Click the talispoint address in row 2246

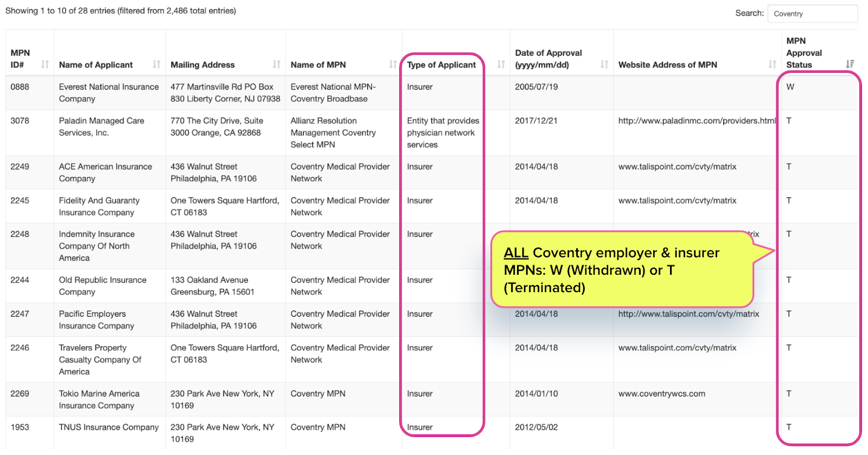pos(678,347)
